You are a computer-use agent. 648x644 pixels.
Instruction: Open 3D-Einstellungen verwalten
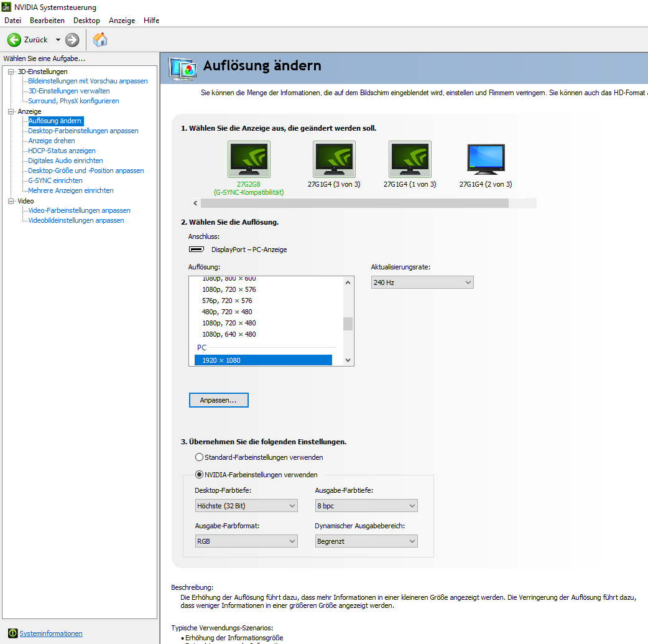coord(69,91)
